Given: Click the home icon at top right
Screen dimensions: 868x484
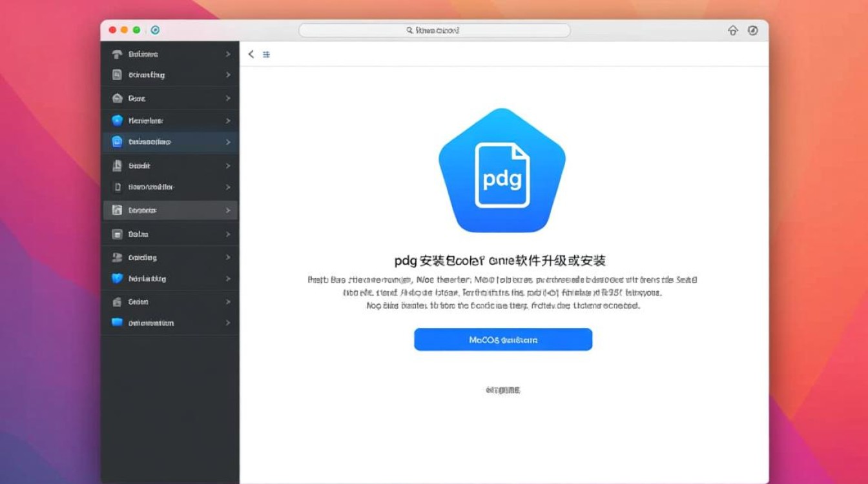Looking at the screenshot, I should (x=733, y=30).
